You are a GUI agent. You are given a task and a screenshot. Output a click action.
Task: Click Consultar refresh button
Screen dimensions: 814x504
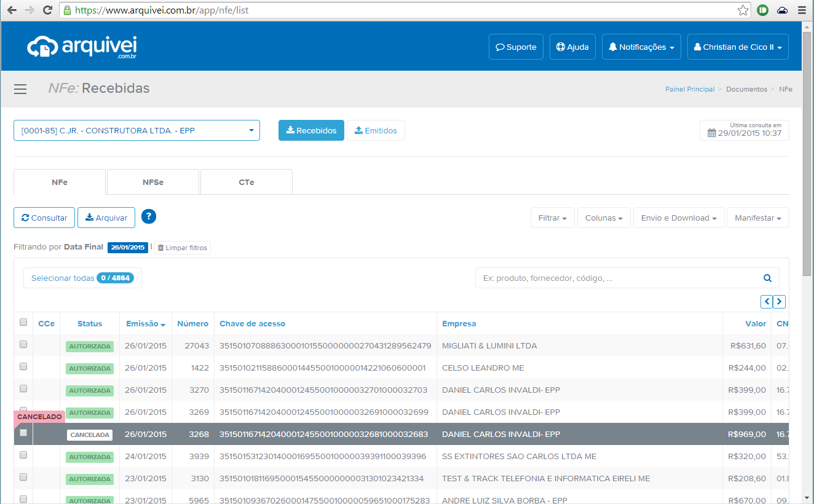[44, 218]
